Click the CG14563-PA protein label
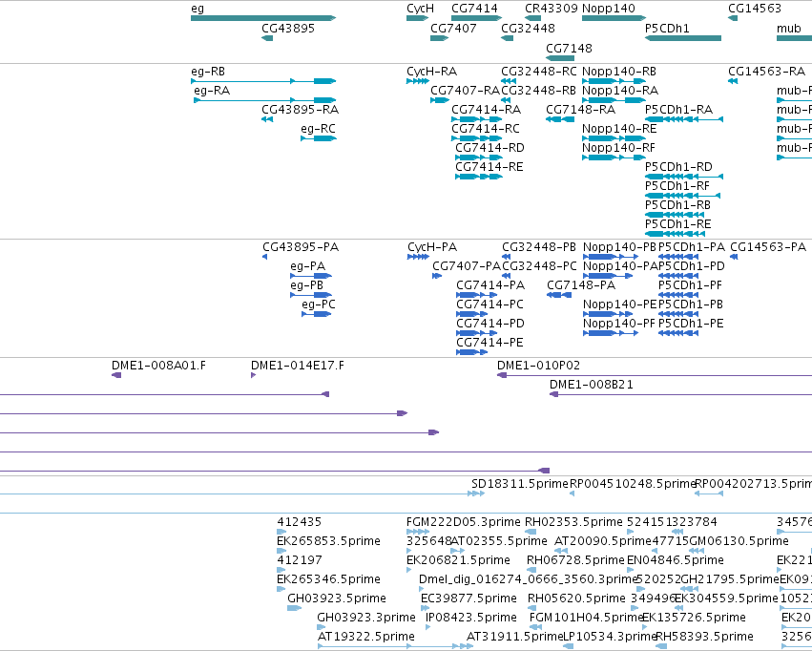The height and width of the screenshot is (651, 812). pos(768,247)
